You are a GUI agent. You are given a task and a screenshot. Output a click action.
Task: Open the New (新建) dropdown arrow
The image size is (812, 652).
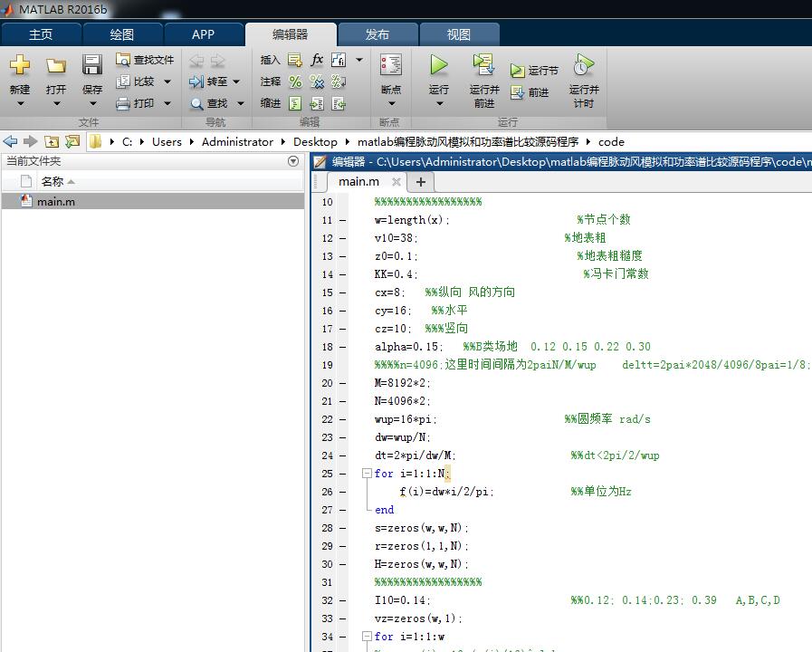20,103
